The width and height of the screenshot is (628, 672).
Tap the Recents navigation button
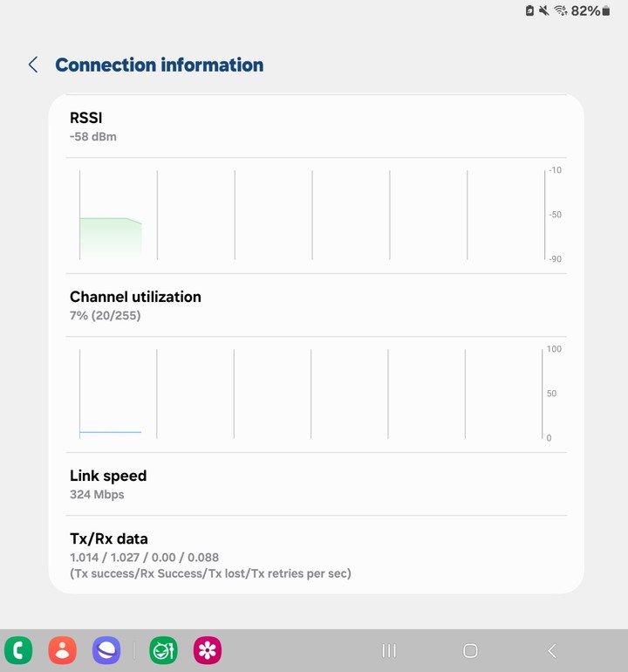tap(389, 650)
